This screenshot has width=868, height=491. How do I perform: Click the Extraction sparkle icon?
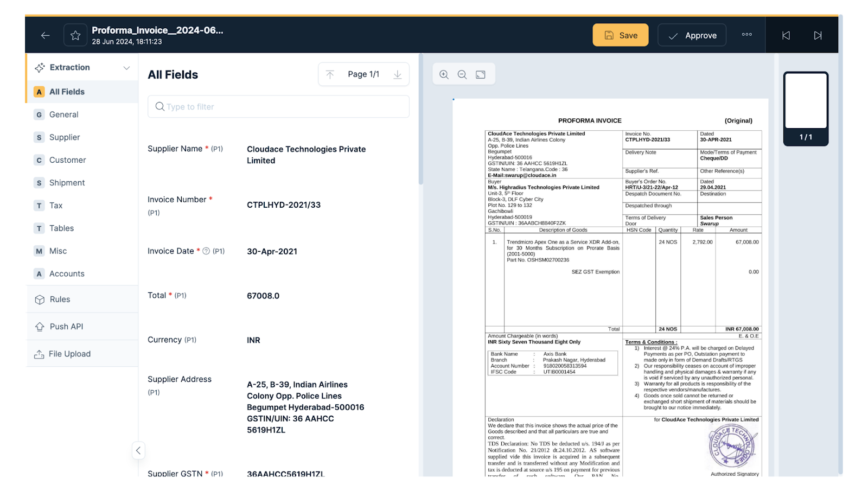pyautogui.click(x=40, y=68)
